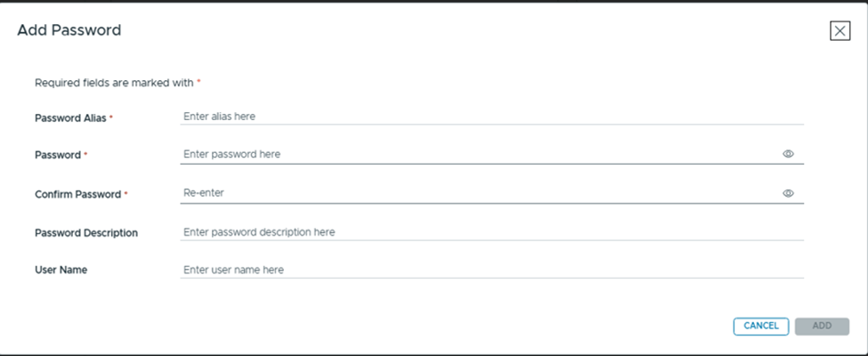Click the Password Description label
Screen dimensions: 868x356
pos(86,233)
